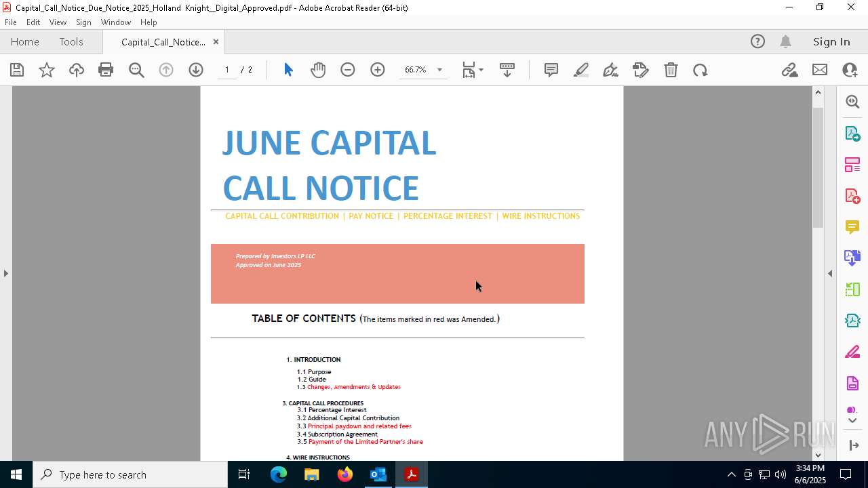Show more tools with the down chevron

(x=852, y=421)
